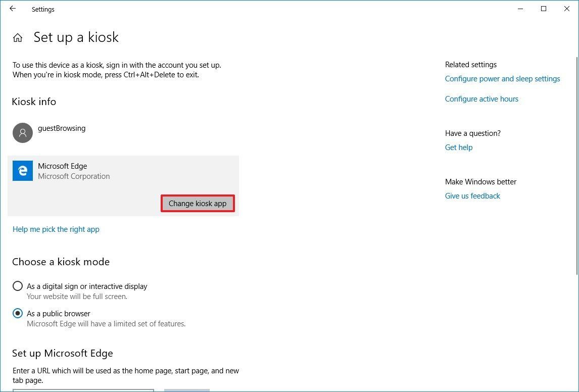
Task: Click the home page URL input field
Action: click(83, 389)
